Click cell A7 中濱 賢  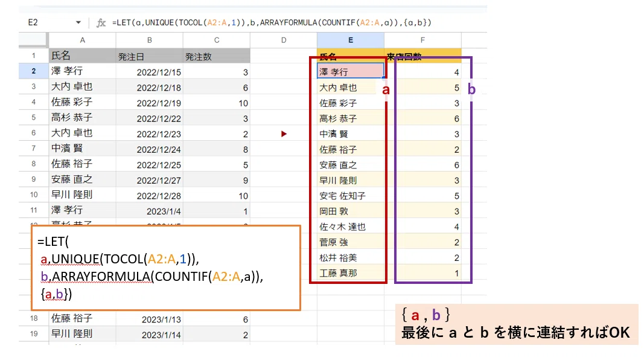point(82,149)
